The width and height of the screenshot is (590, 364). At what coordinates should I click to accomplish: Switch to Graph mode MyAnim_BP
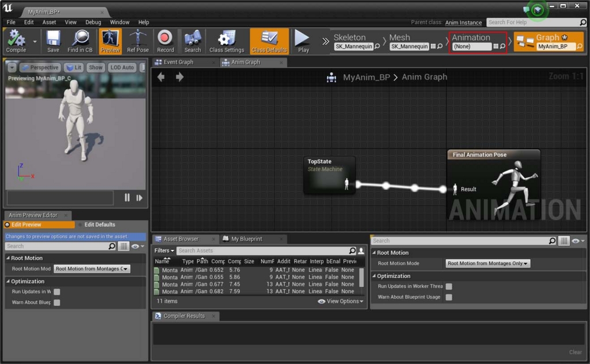[549, 41]
